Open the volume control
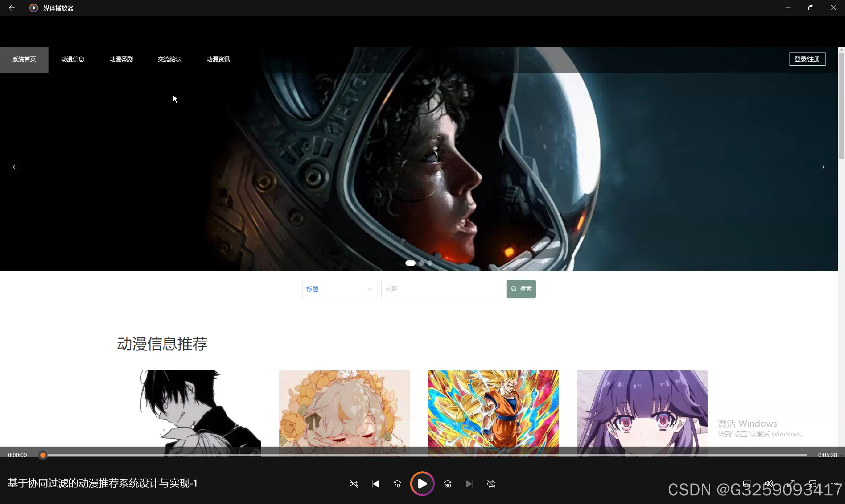This screenshot has height=504, width=845. 768,484
